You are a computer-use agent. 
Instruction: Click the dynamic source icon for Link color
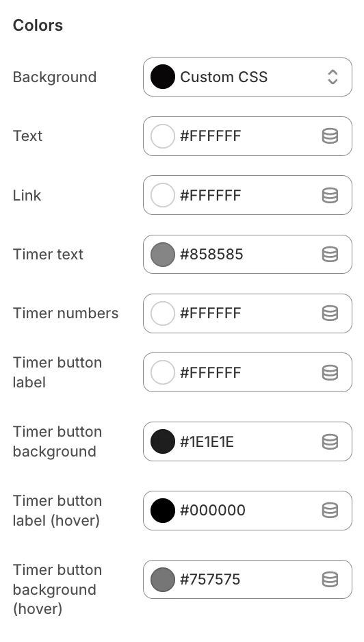point(330,195)
